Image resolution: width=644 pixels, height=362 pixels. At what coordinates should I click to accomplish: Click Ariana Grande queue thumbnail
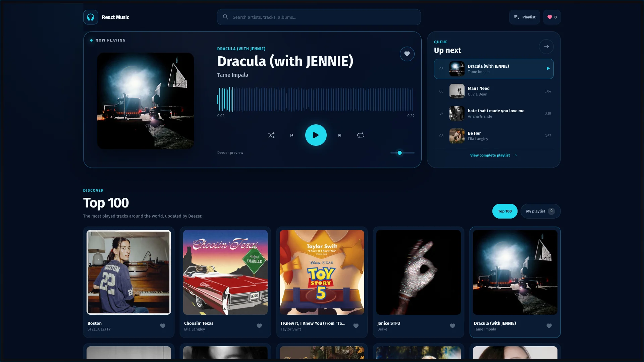(457, 114)
